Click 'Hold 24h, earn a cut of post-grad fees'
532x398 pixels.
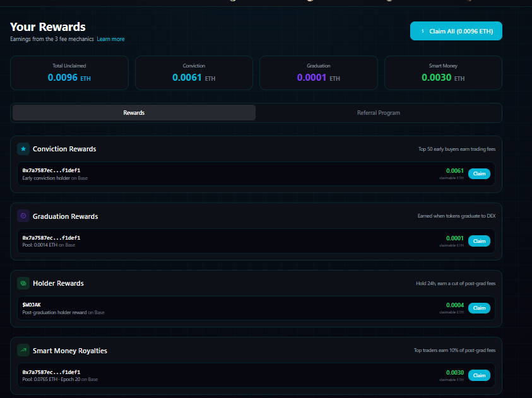tap(456, 283)
